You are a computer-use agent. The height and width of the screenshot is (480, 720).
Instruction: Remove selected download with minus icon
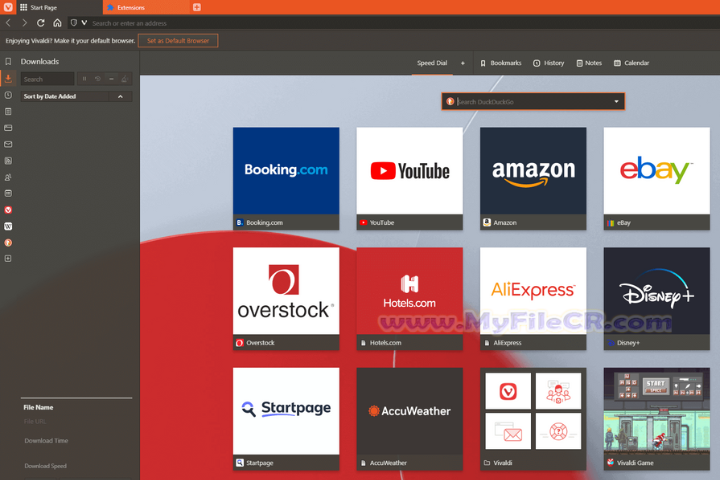[x=111, y=79]
